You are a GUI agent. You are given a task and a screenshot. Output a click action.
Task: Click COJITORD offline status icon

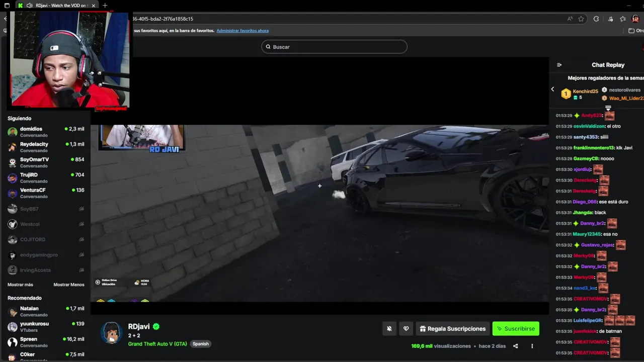point(82,239)
